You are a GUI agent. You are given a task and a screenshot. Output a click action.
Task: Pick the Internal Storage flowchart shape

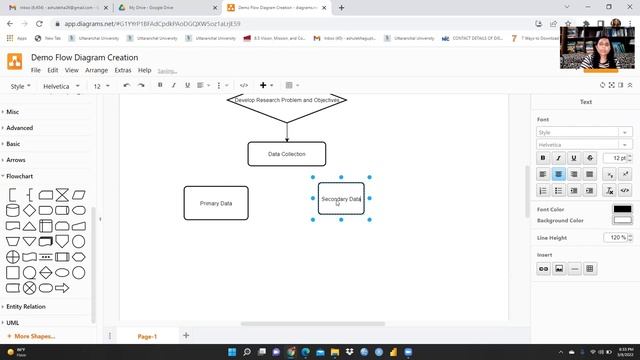pos(46,226)
